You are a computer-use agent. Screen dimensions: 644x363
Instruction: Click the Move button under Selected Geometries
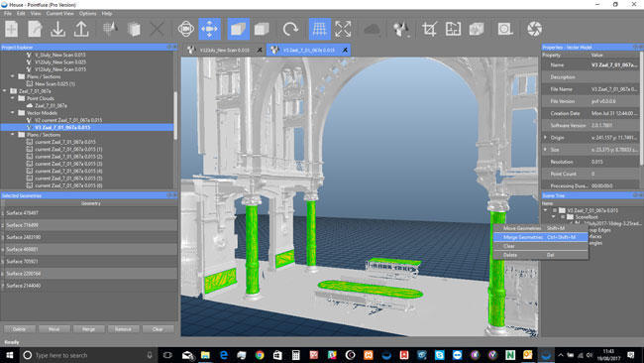click(54, 329)
